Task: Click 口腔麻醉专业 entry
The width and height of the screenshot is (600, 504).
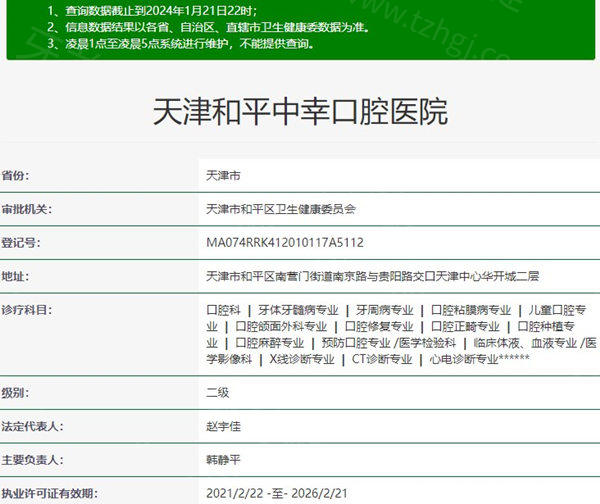Action: pyautogui.click(x=270, y=343)
